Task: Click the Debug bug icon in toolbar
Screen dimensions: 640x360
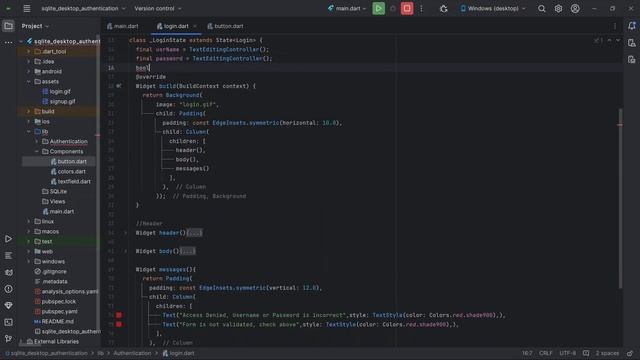Action: pos(393,9)
